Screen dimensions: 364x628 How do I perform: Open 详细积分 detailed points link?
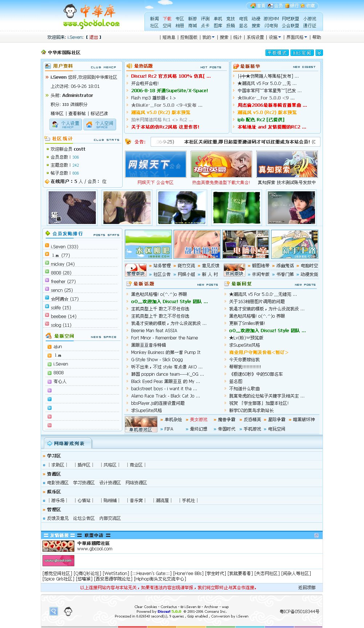79,104
